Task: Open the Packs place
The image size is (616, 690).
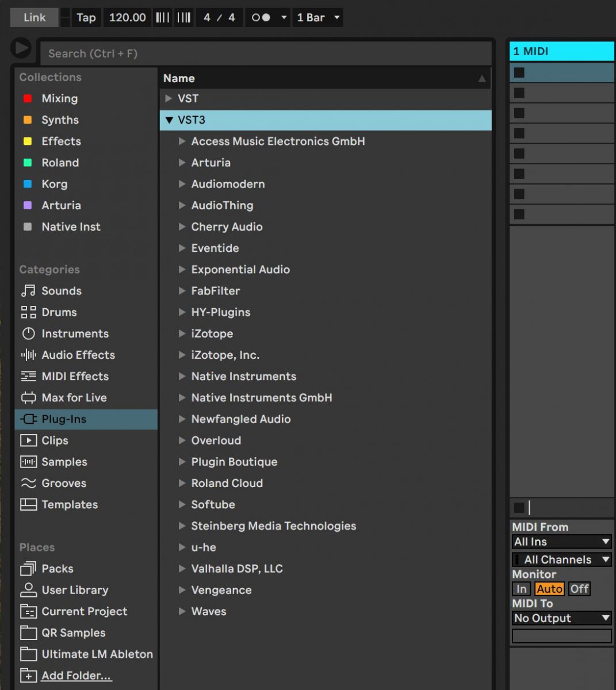Action: click(86, 569)
